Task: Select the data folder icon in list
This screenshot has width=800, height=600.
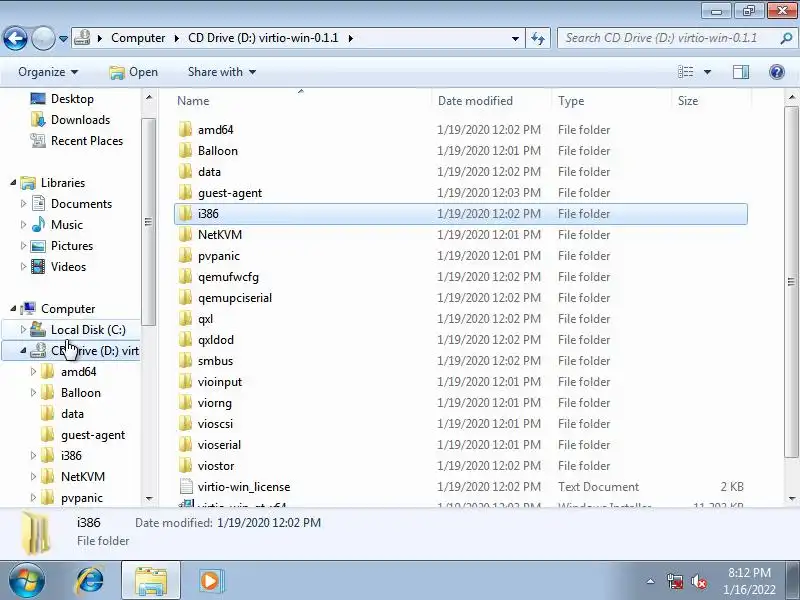Action: coord(186,171)
